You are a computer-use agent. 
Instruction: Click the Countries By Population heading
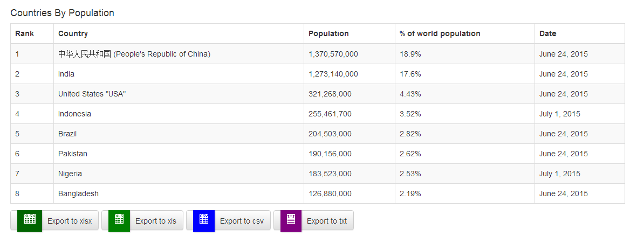coord(63,13)
